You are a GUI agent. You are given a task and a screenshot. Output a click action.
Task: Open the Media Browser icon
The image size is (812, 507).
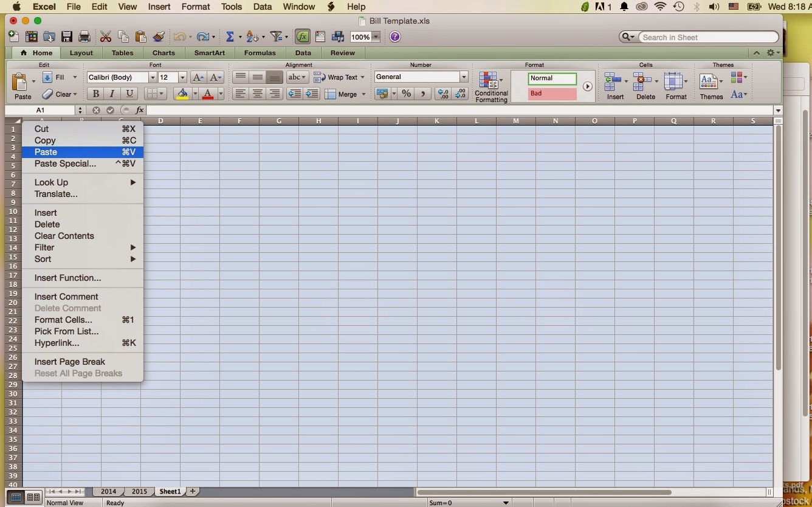coord(338,37)
